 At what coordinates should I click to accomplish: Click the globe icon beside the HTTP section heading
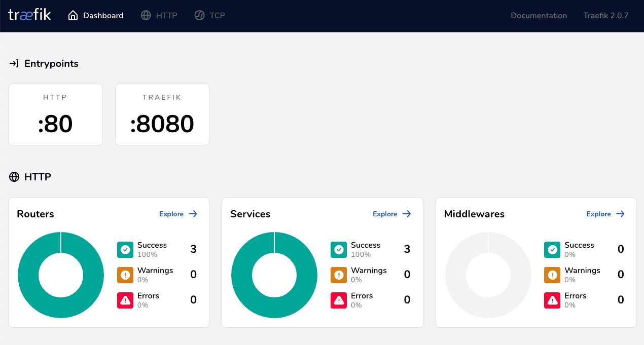tap(13, 176)
